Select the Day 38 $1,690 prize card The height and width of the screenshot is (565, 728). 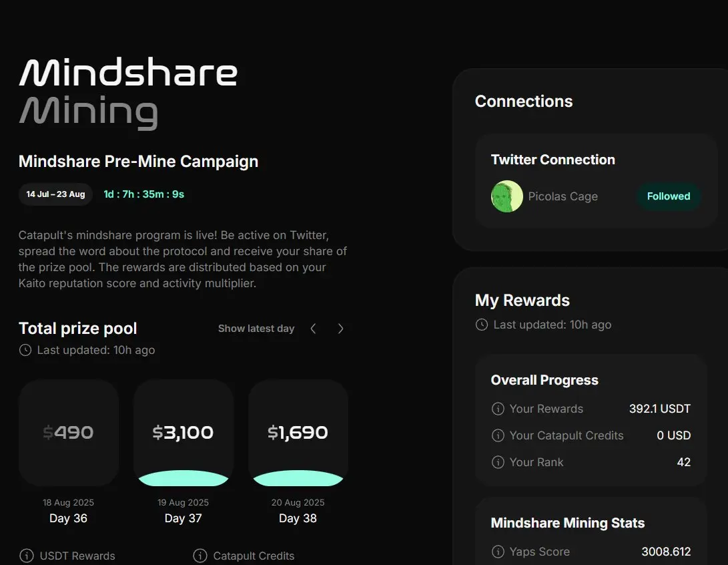(298, 433)
